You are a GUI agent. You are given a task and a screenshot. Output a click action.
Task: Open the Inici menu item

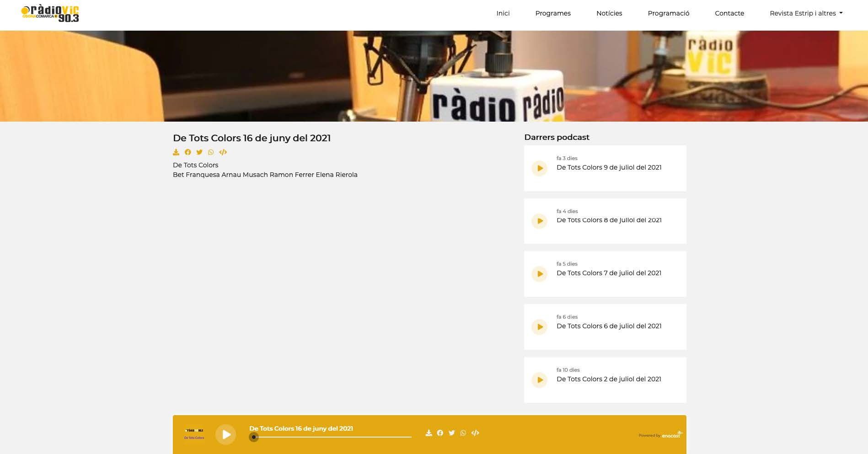point(503,13)
